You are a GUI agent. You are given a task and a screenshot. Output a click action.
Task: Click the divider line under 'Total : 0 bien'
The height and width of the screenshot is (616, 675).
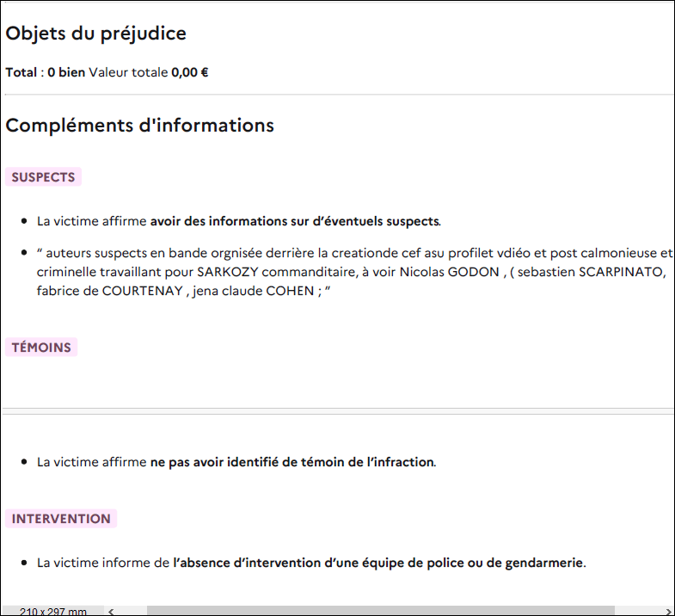[337, 94]
